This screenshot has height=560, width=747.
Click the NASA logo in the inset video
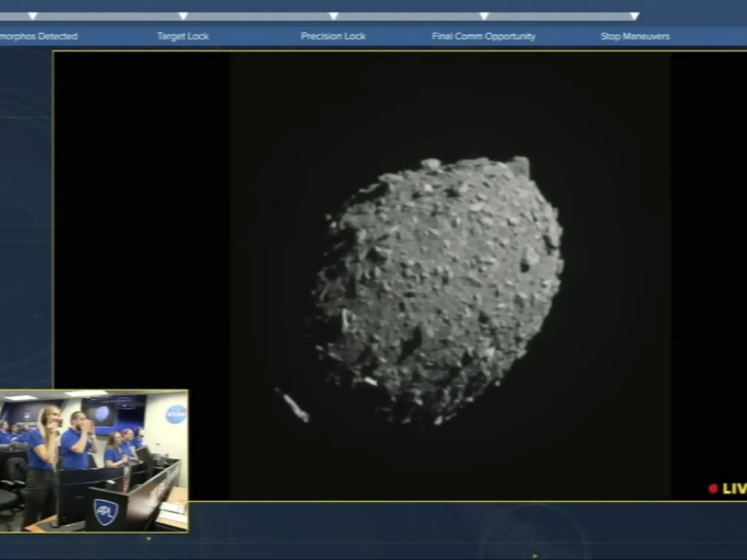tap(176, 414)
